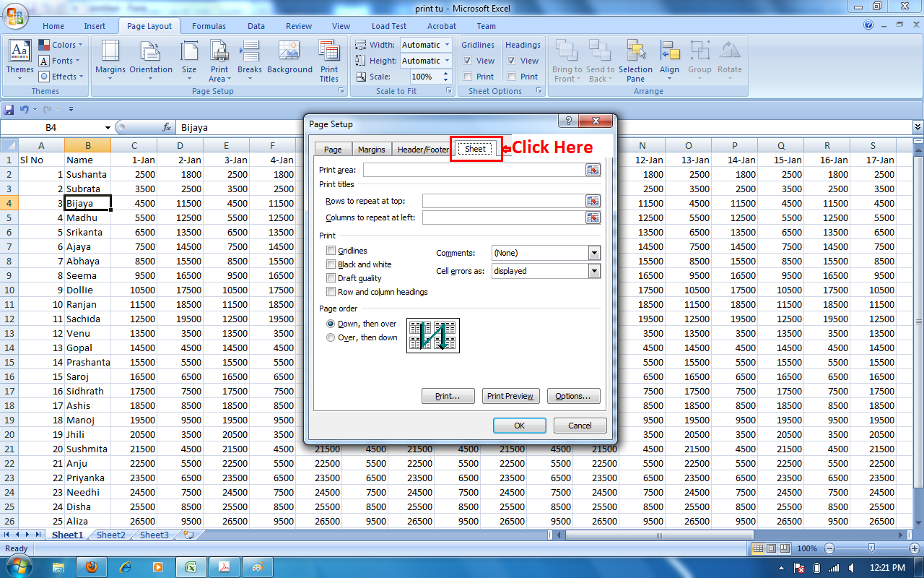Open Themes gallery in ribbon
Image resolution: width=924 pixels, height=578 pixels.
[19, 61]
